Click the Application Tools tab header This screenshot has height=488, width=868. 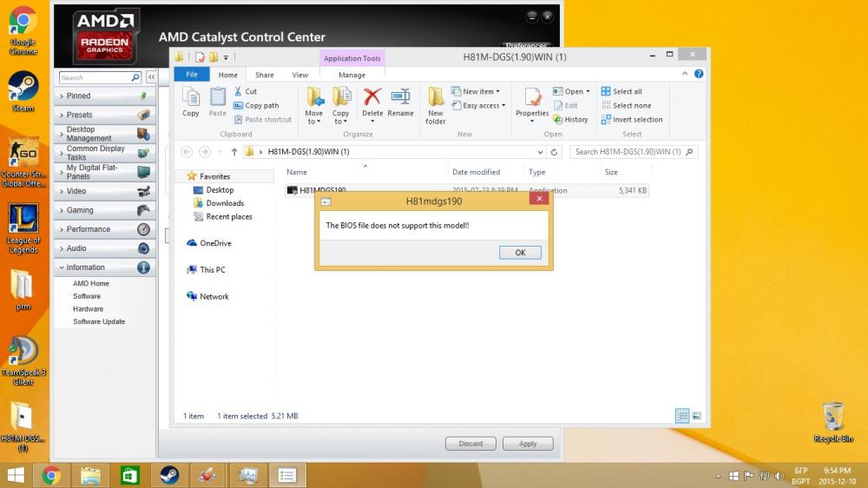coord(352,58)
